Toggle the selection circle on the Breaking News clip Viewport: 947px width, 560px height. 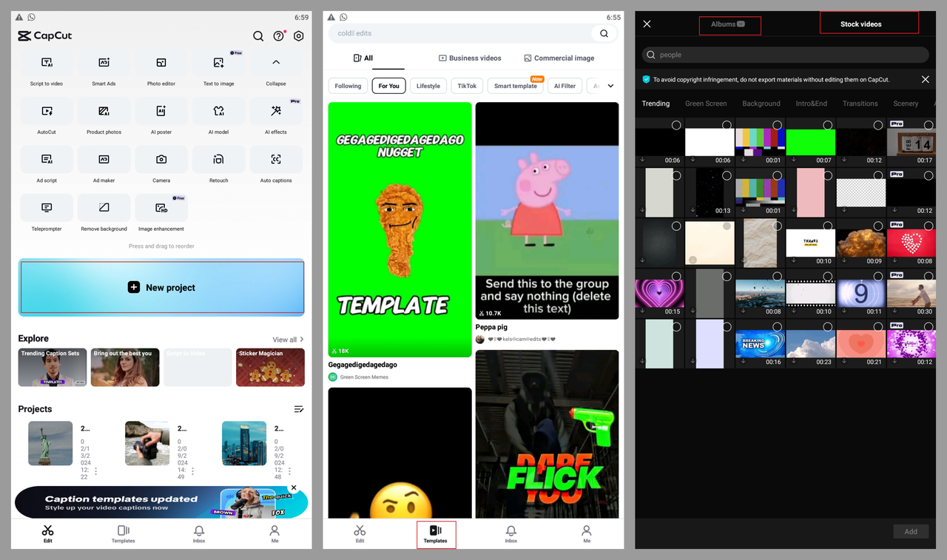point(776,326)
